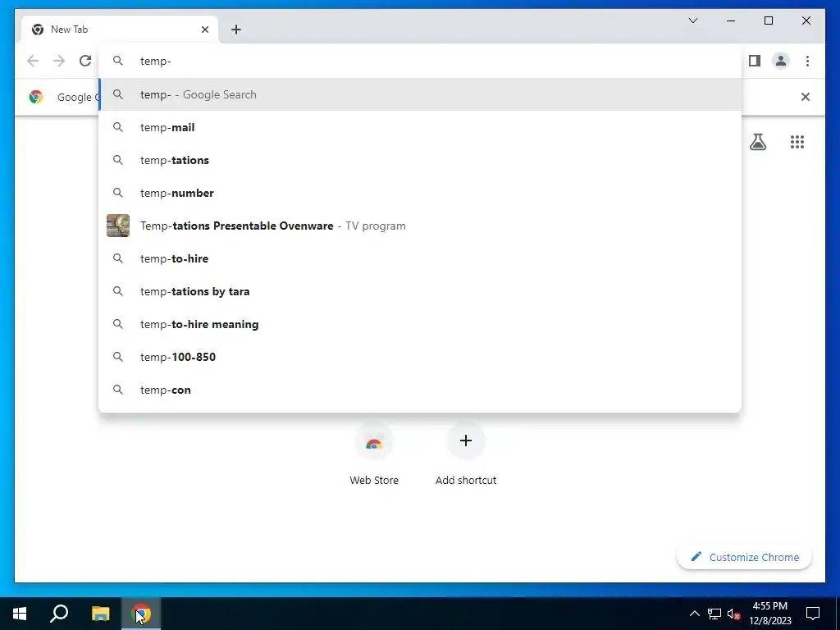This screenshot has width=840, height=630.
Task: Click the Chrome taskbar icon
Action: (x=141, y=614)
